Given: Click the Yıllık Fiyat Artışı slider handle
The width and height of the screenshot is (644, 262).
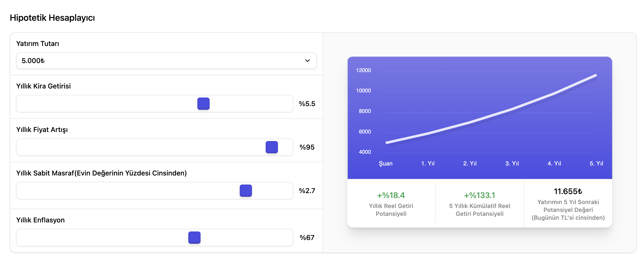Looking at the screenshot, I should [272, 147].
